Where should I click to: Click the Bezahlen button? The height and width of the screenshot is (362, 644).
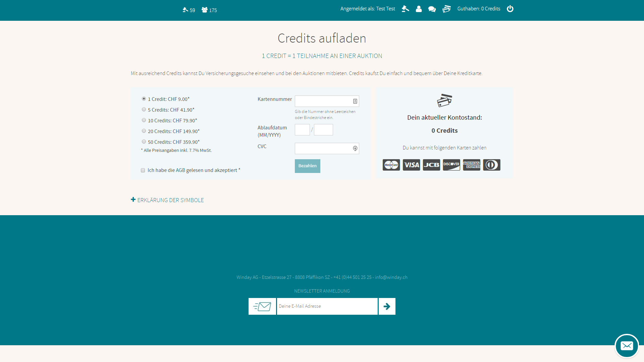click(x=307, y=166)
